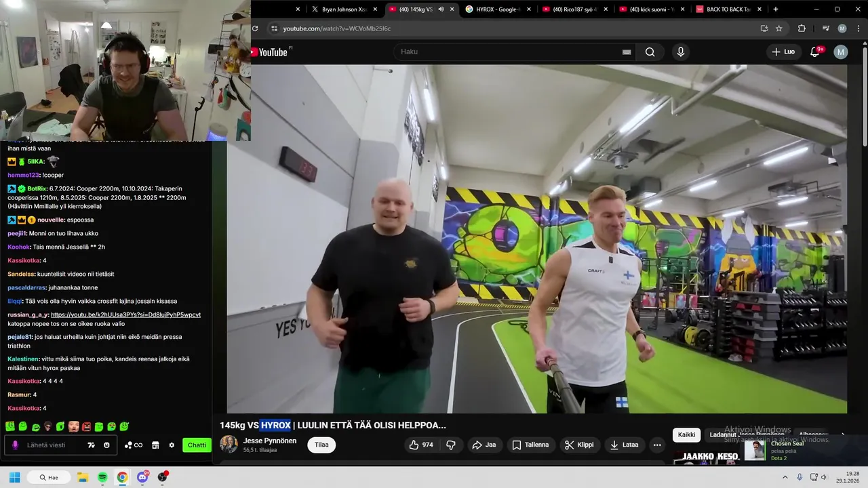The width and height of the screenshot is (868, 488).
Task: Open russian_g_a_y's youtu.be link in chat
Action: click(125, 315)
